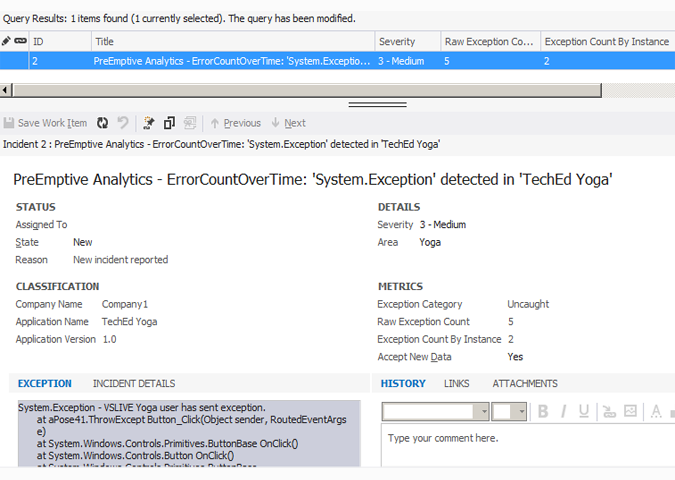The width and height of the screenshot is (675, 480).
Task: Click the Incident 2 summary line
Action: [x=221, y=144]
